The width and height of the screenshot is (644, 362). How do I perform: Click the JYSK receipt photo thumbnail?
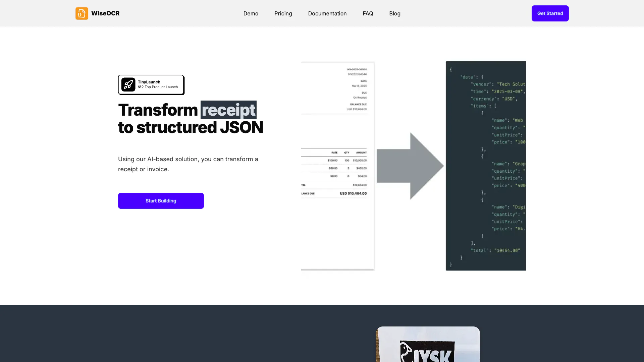[428, 345]
